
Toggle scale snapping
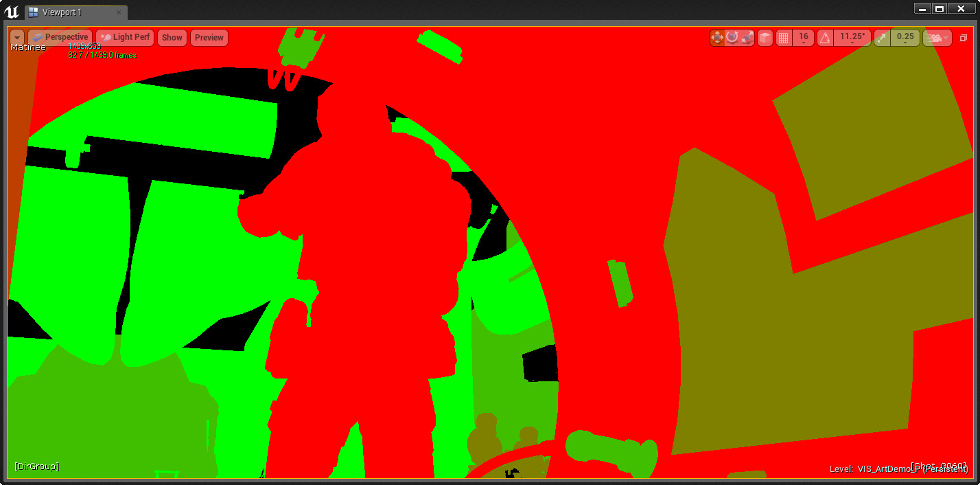point(882,38)
